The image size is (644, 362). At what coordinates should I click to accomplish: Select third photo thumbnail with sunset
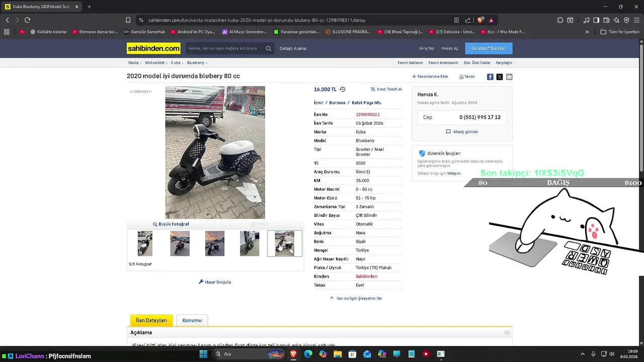215,243
